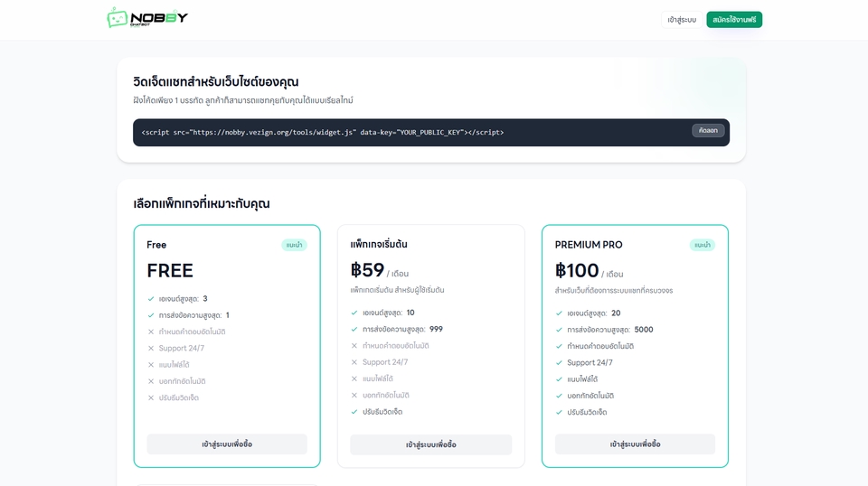Image resolution: width=868 pixels, height=486 pixels.
Task: Click the เข้าสู่ระบบ login button in header
Action: [x=682, y=20]
